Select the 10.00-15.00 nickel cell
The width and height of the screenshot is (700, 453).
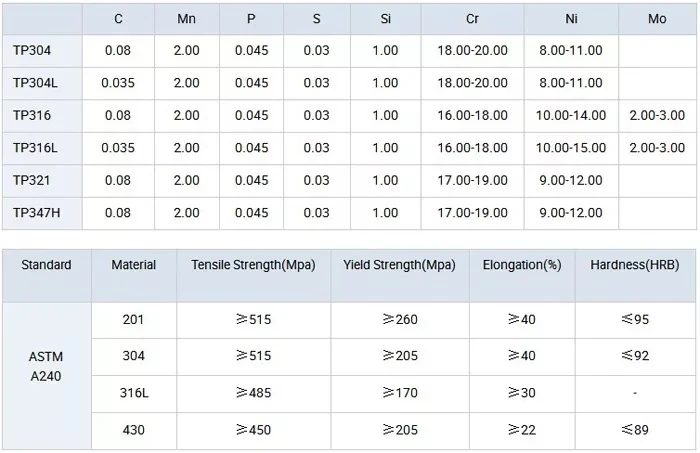tap(571, 148)
